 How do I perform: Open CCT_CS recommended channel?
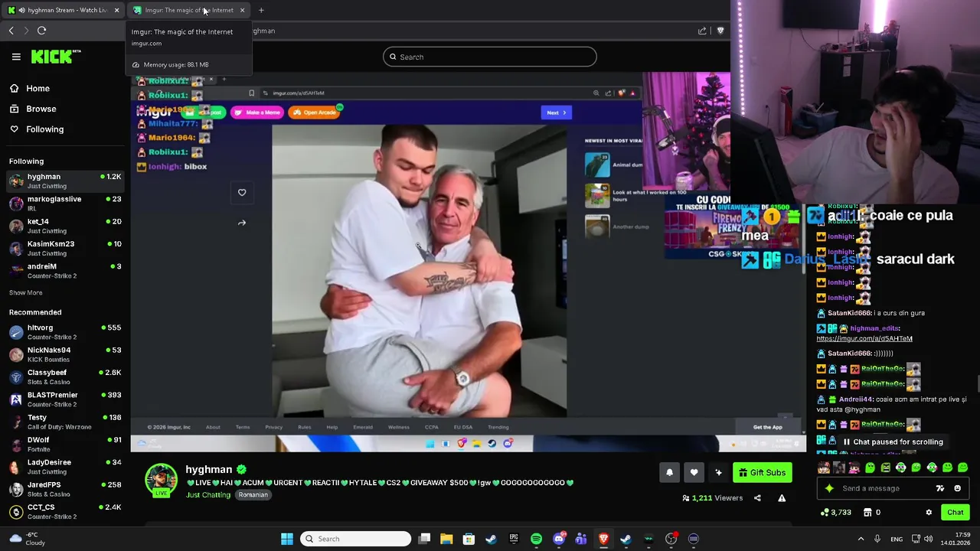[64, 511]
